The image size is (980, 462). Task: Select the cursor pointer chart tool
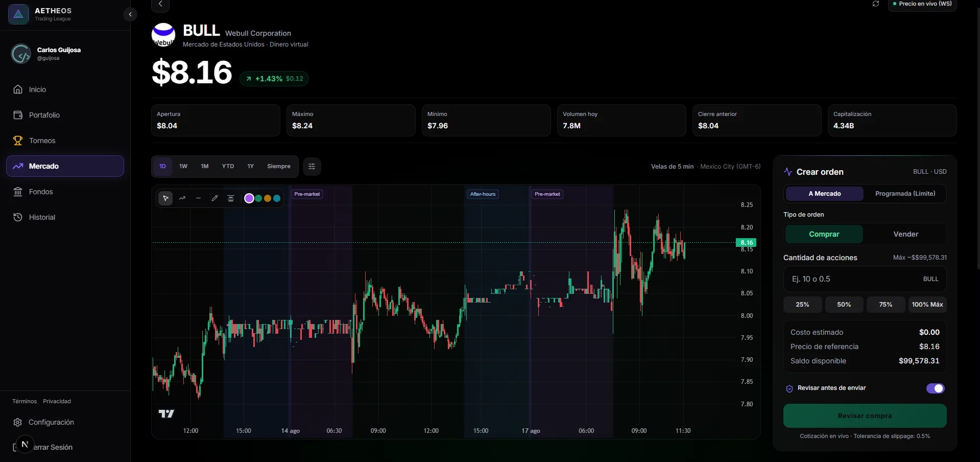click(165, 198)
